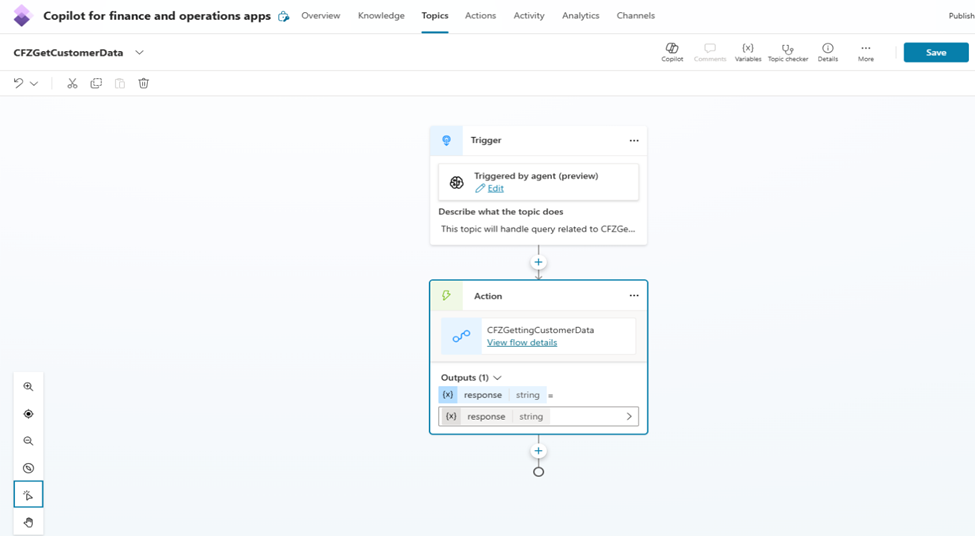Open the Action node ellipsis menu

pyautogui.click(x=634, y=295)
